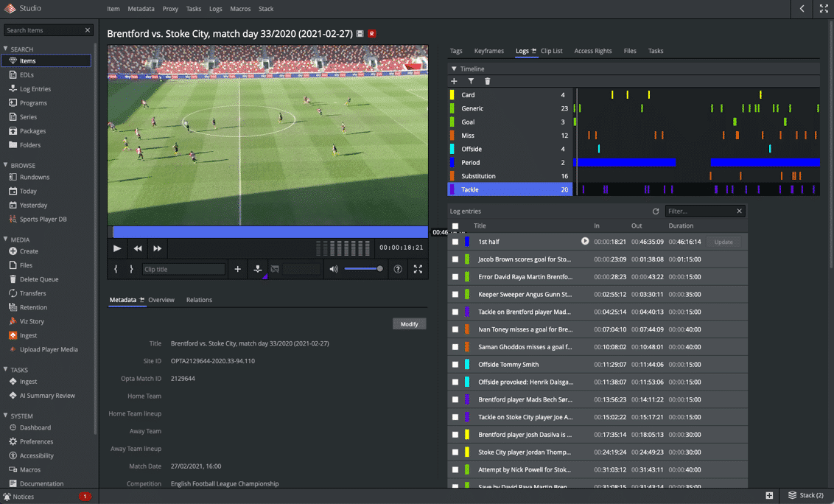Adjust the volume slider
Screen dimensions: 834x504
(363, 269)
